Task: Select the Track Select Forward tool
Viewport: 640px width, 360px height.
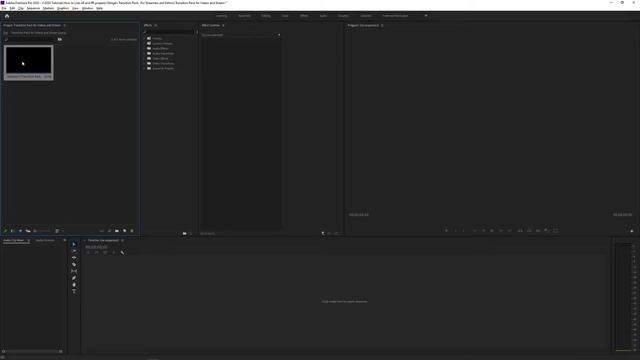Action: coord(74,251)
